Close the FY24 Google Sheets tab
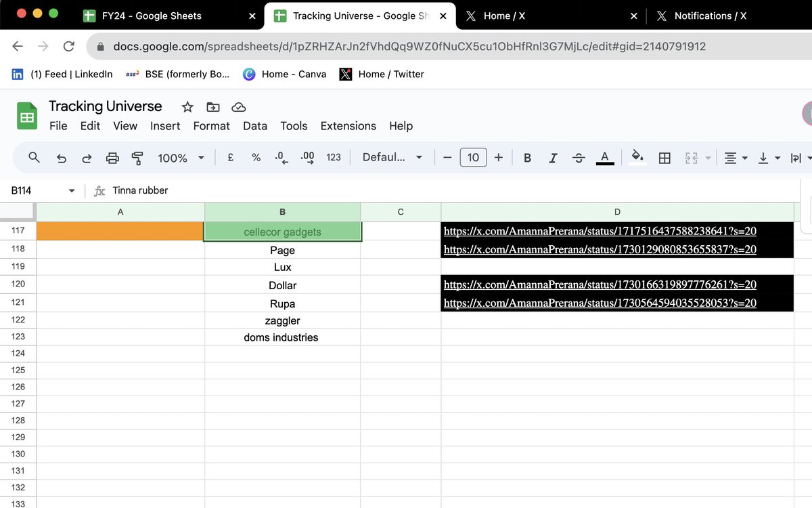812x508 pixels. point(252,16)
